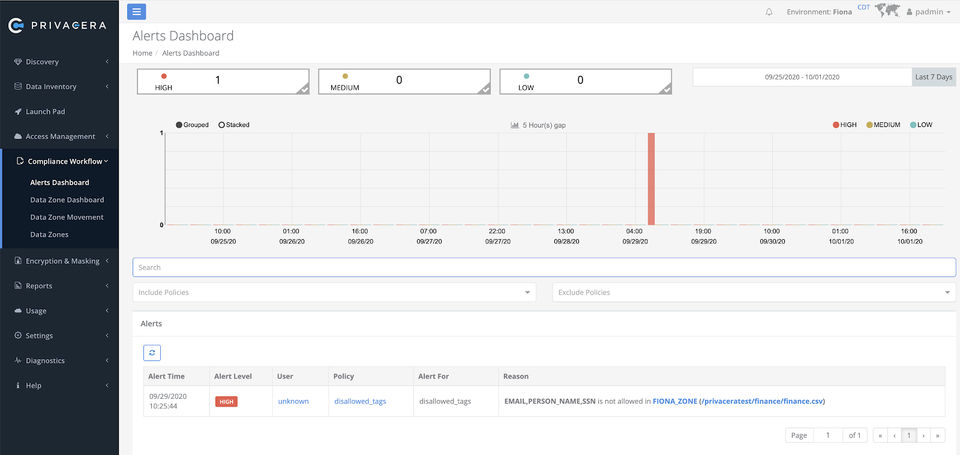
Task: Open the Exclude Policies dropdown
Action: click(x=754, y=292)
